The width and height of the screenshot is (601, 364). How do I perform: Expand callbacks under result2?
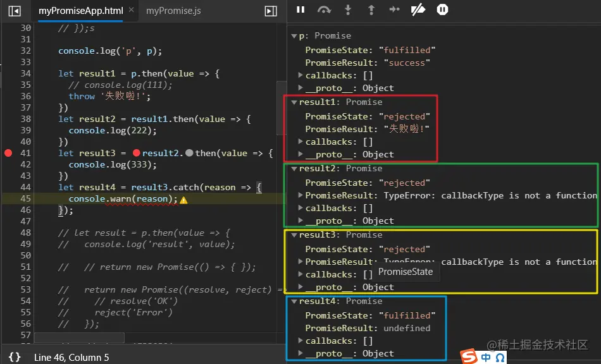pos(300,207)
